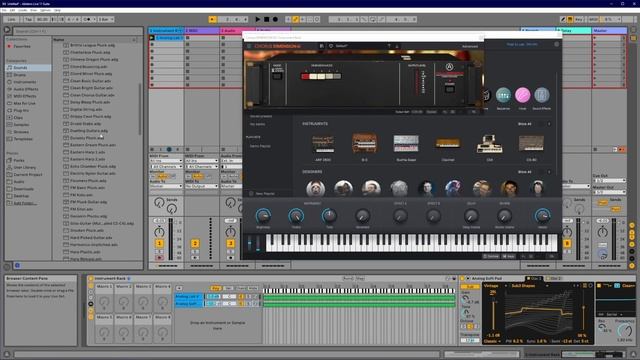This screenshot has width=640, height=360.
Task: Open track 1 All Channels dropdown
Action: pos(166,167)
